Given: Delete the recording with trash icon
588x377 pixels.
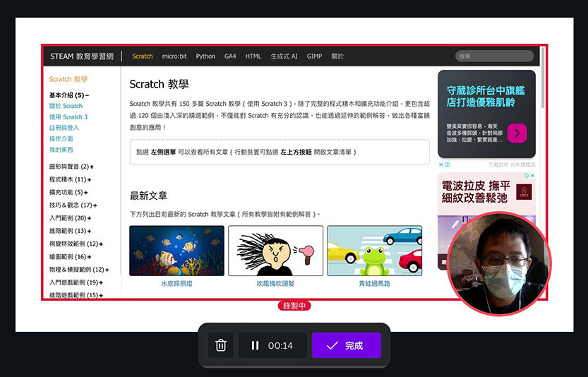Looking at the screenshot, I should 220,345.
